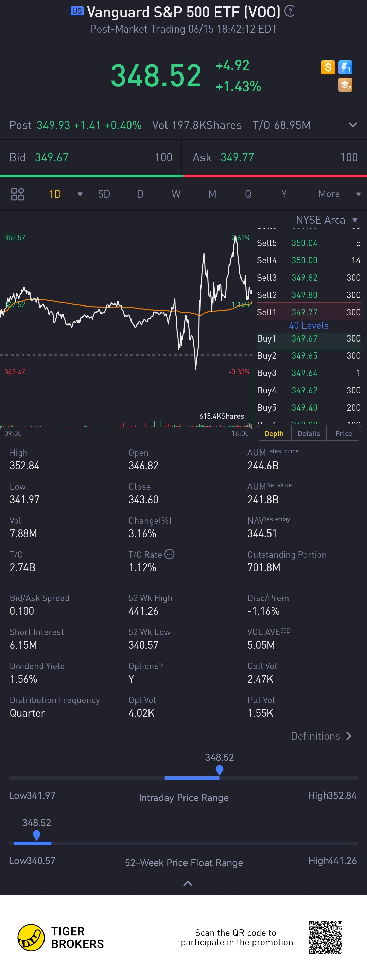Open the orange stacked layers icon
Viewport: 367px width, 980px height.
click(x=345, y=85)
